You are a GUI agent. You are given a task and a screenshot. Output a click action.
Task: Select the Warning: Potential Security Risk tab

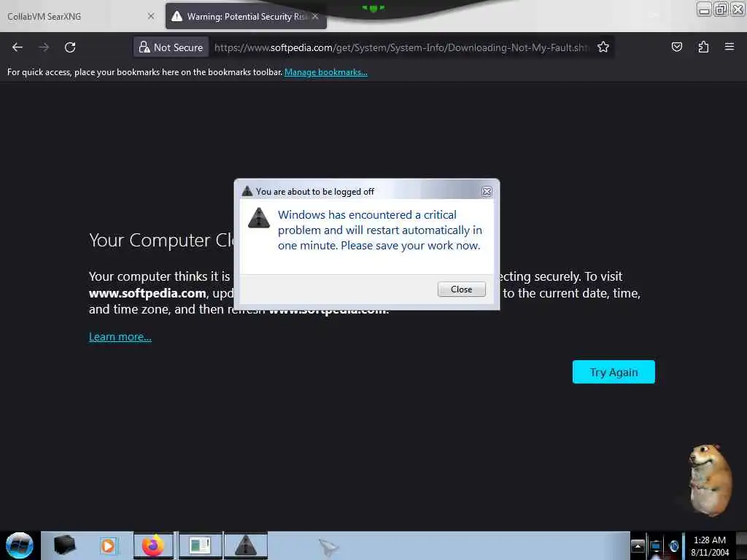click(246, 16)
